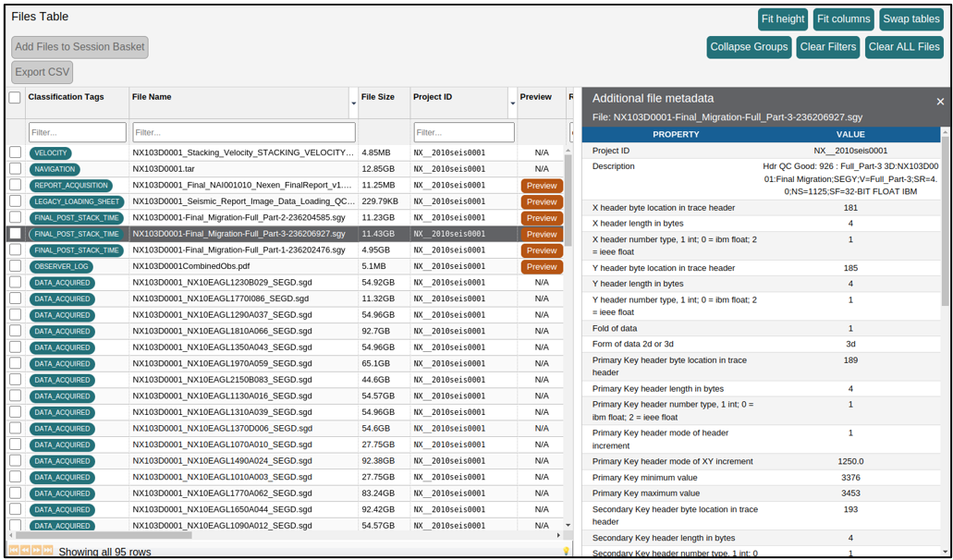Select NX10EAGL1810A066_SEGD.sgd file name
The width and height of the screenshot is (953, 560).
coord(222,331)
